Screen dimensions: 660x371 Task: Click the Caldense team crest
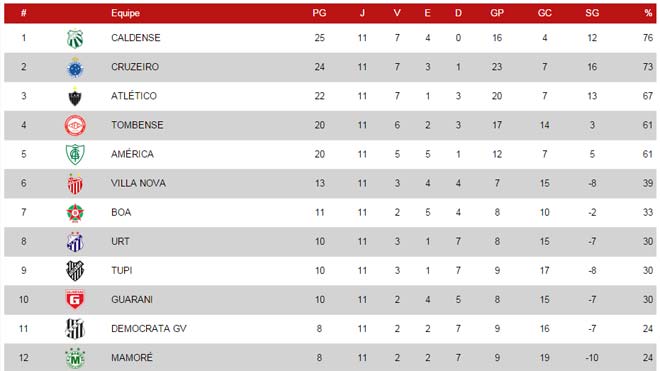point(75,39)
